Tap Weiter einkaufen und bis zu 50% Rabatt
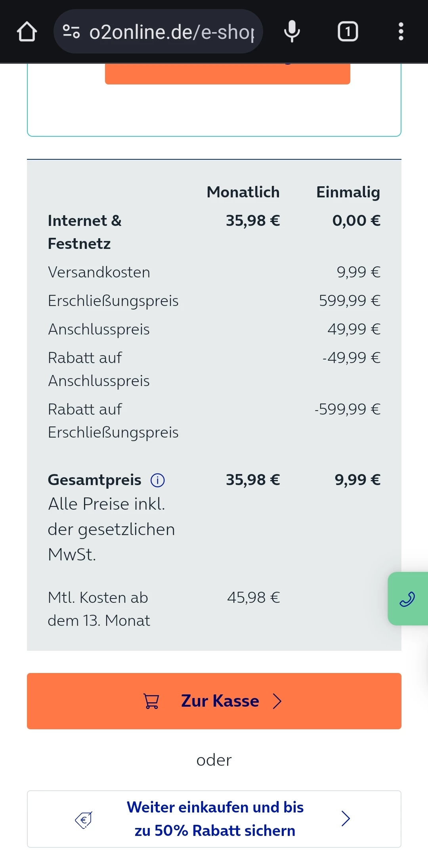 pyautogui.click(x=215, y=819)
